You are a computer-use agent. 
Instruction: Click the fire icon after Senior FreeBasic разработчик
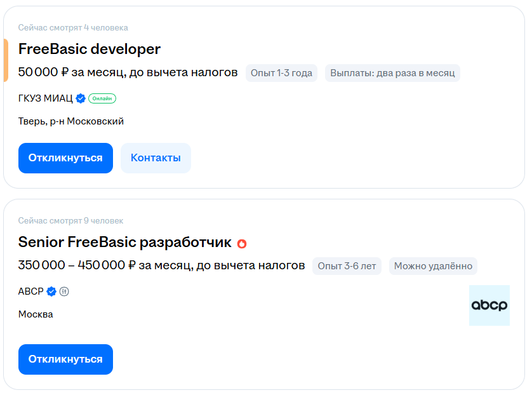242,244
